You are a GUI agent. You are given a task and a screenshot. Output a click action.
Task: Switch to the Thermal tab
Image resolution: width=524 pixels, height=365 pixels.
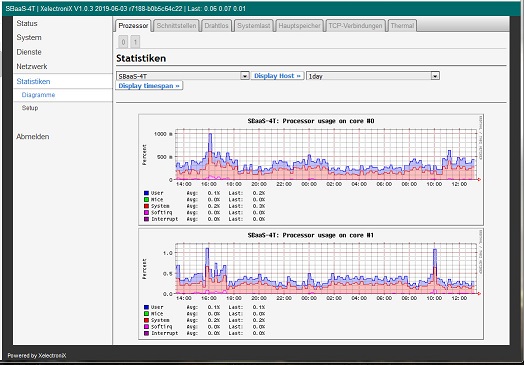click(402, 26)
